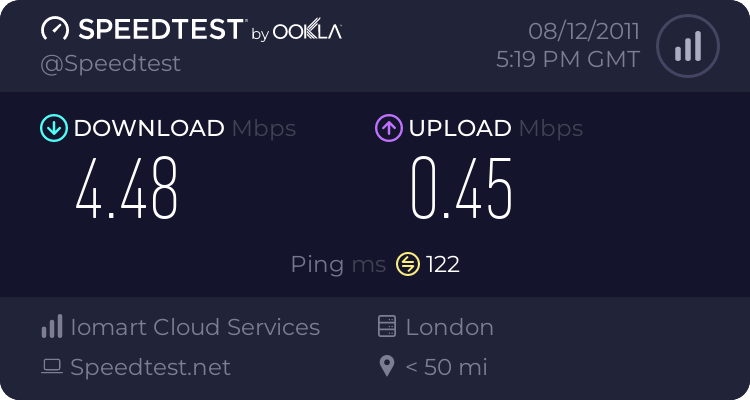Open the Speedtest.net link
This screenshot has height=400, width=750.
point(150,367)
